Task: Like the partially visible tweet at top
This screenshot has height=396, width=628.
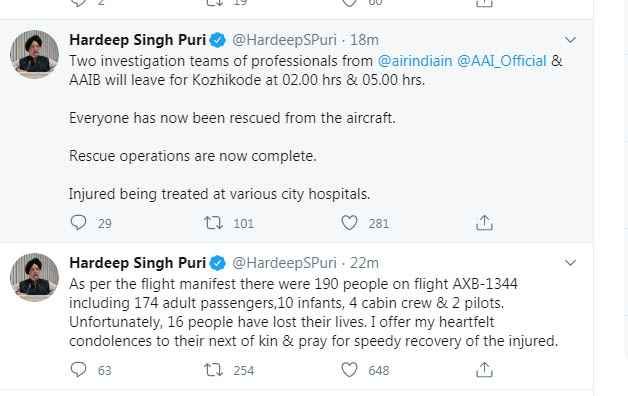Action: [x=349, y=3]
